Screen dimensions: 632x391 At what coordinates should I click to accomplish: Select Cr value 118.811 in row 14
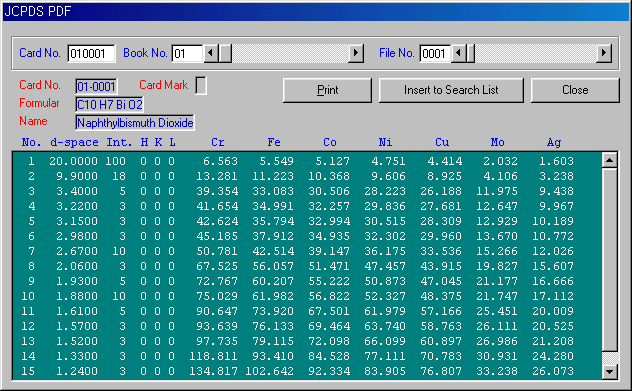coord(214,356)
